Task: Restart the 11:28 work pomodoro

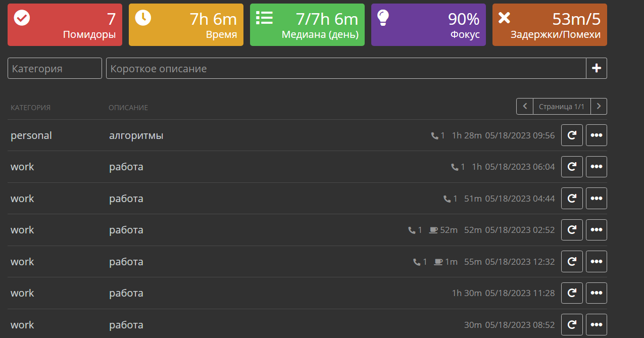Action: coord(572,293)
